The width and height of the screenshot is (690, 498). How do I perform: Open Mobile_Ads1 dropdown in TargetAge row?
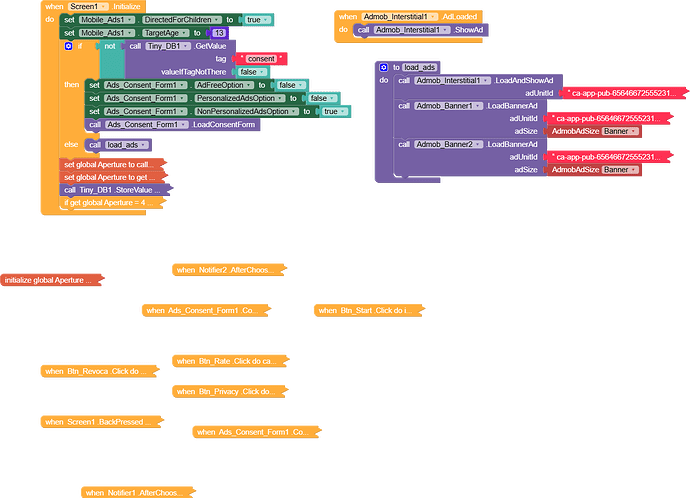tap(107, 33)
